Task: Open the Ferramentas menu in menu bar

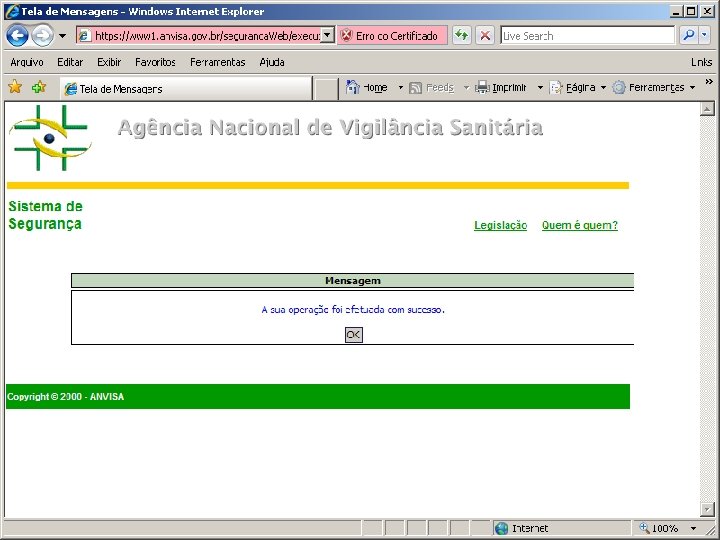Action: click(218, 62)
